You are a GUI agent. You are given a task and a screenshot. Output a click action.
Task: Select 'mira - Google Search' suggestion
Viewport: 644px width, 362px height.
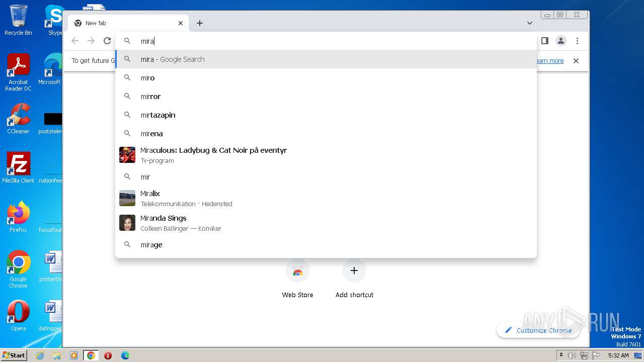click(x=326, y=59)
